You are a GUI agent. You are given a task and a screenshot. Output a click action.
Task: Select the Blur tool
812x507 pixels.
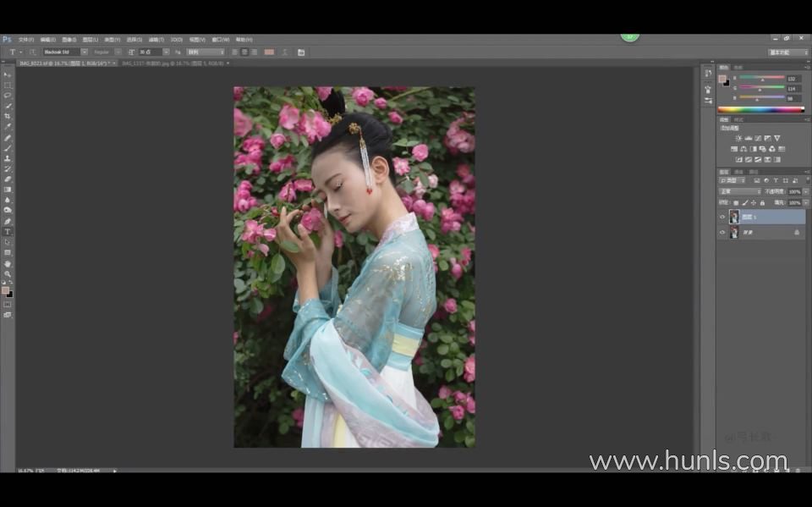point(8,200)
